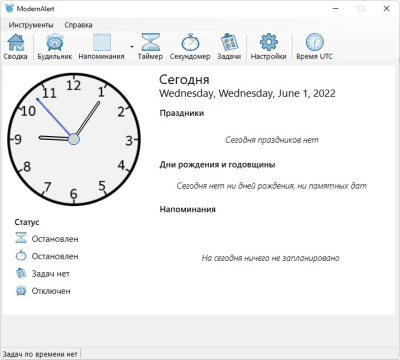The height and width of the screenshot is (360, 400).
Task: Click status bar text Задач по времени нет
Action: point(40,354)
